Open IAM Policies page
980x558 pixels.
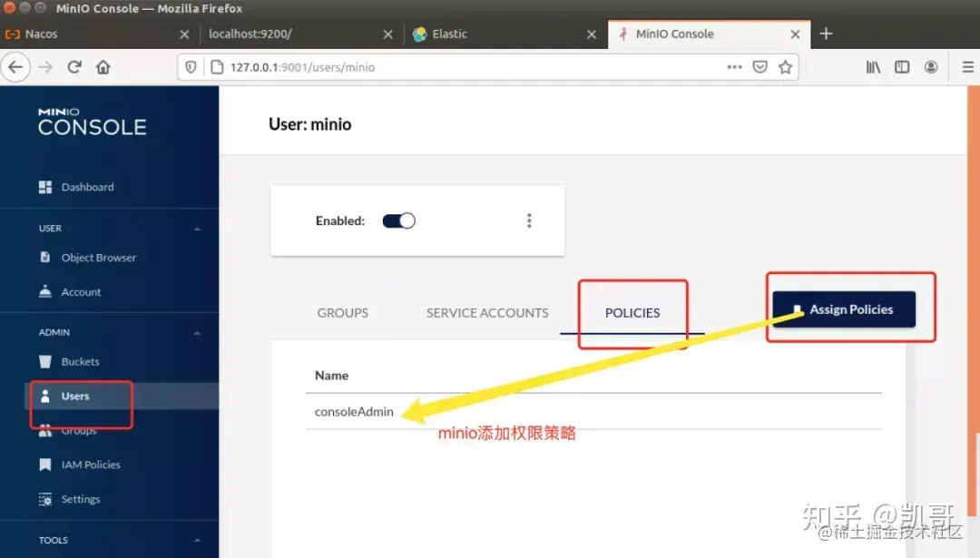[x=80, y=465]
